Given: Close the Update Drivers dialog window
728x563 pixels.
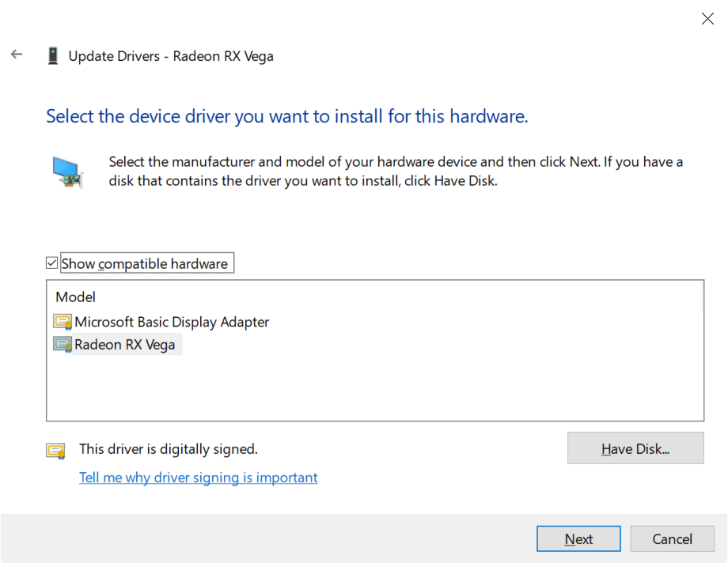Looking at the screenshot, I should click(707, 19).
